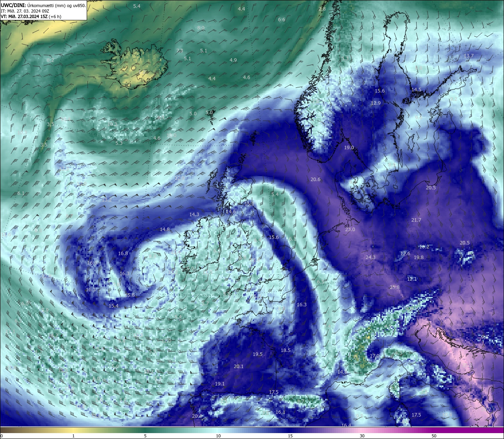Click the 16.0 value in the Atlantic
504x439 pixels.
(x=92, y=263)
